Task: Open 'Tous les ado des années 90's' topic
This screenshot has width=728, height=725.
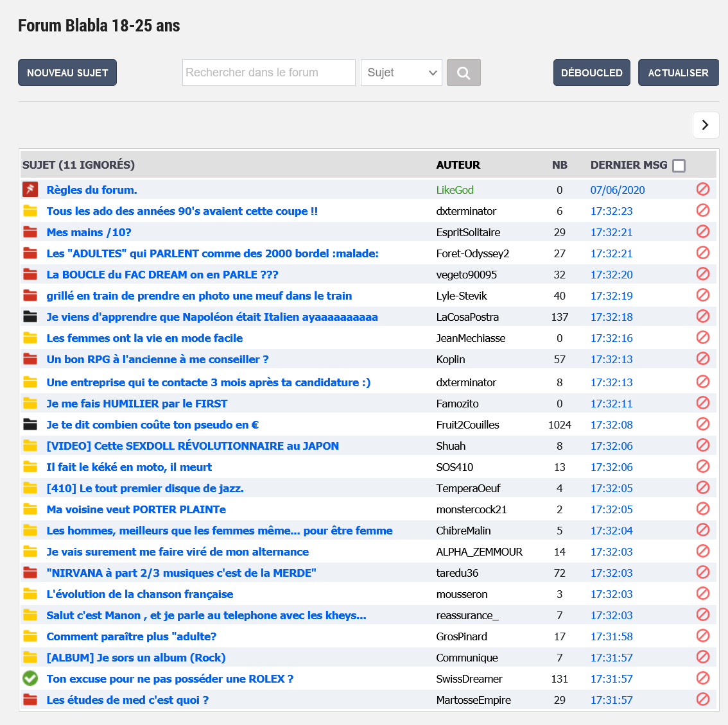Action: click(182, 211)
